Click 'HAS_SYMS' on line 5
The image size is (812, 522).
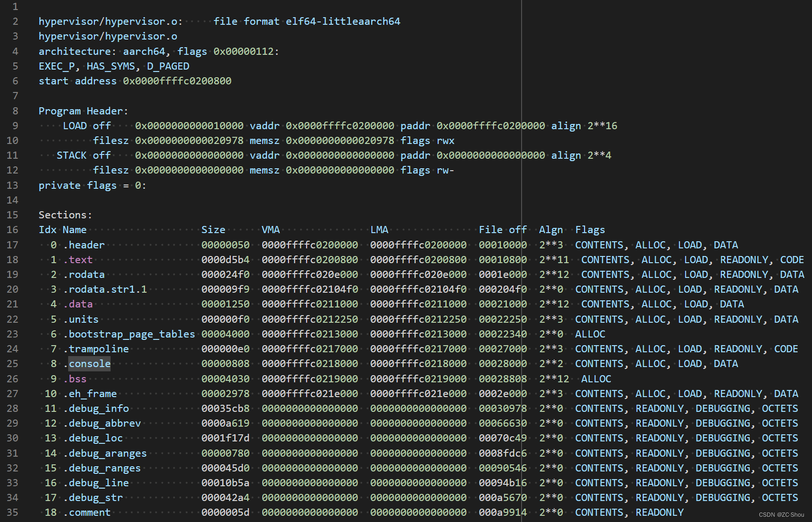[111, 66]
